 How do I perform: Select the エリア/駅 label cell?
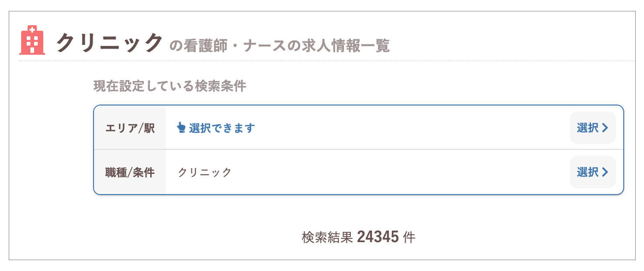(130, 128)
